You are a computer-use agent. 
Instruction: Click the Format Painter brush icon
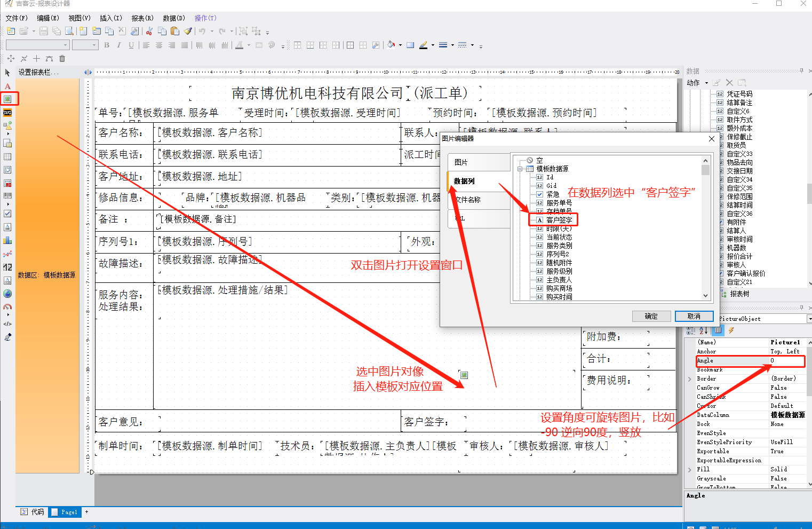pyautogui.click(x=188, y=31)
